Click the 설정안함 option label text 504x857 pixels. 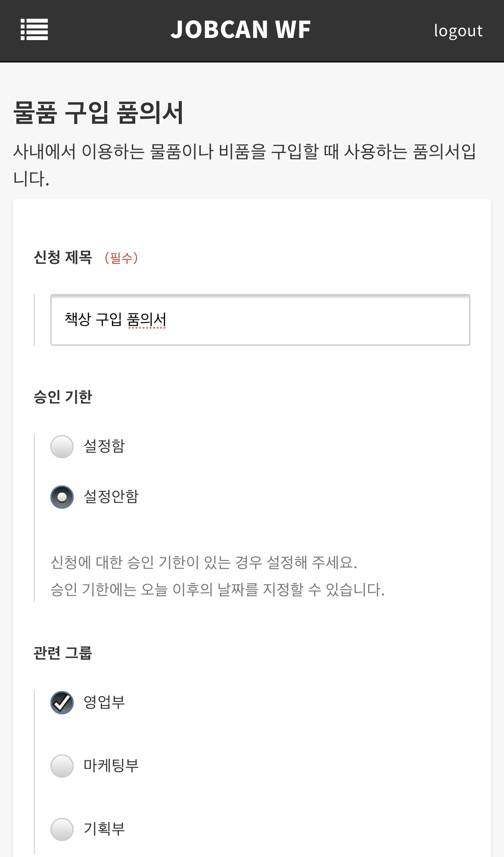pyautogui.click(x=111, y=497)
